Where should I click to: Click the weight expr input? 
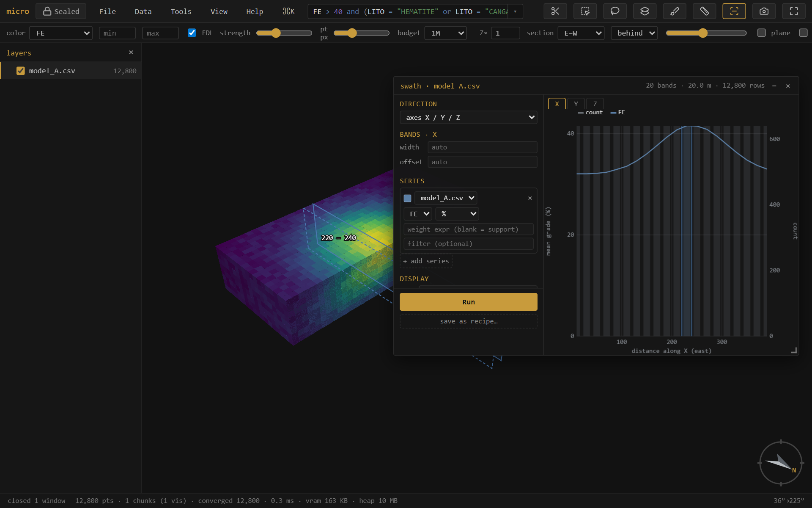click(469, 229)
